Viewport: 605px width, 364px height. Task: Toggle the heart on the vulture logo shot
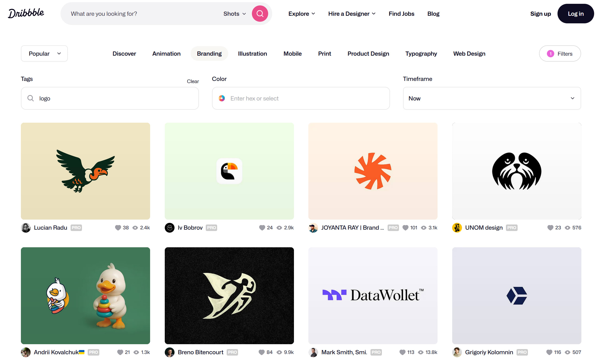119,228
